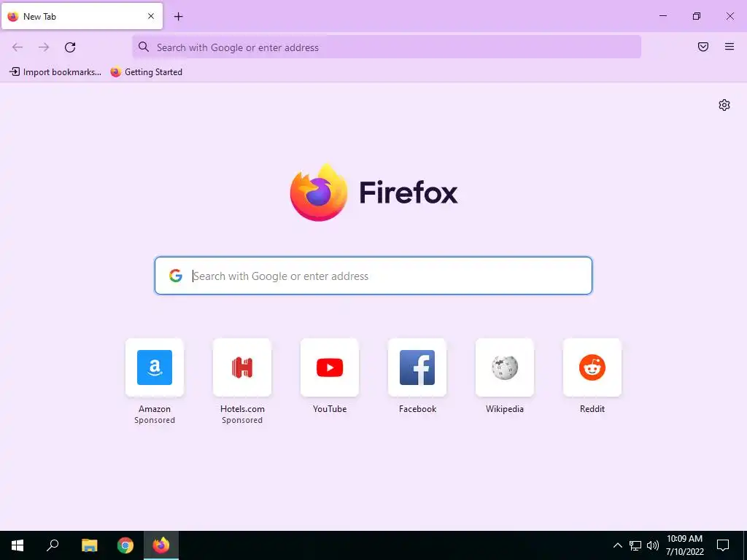
Task: Click the Reddit label text
Action: [x=592, y=409]
